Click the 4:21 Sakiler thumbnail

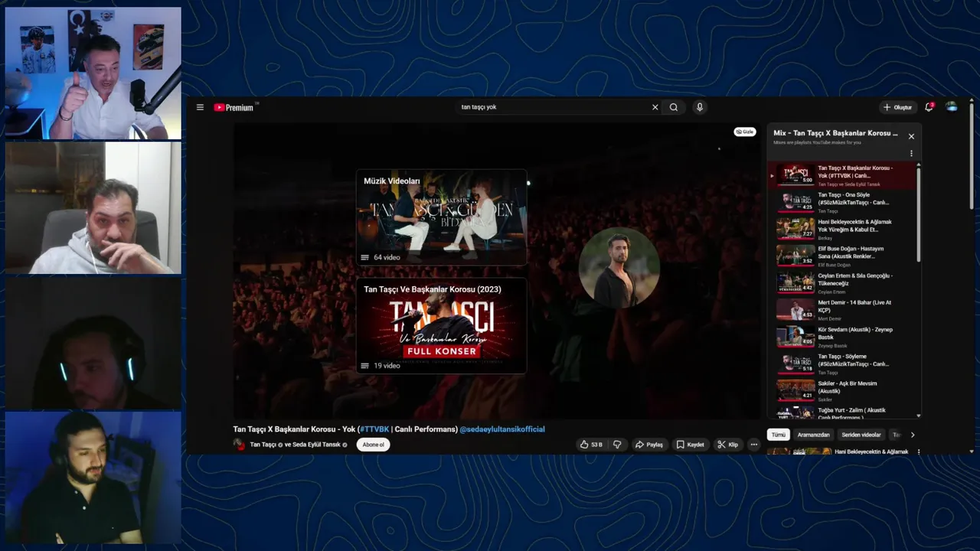coord(795,390)
